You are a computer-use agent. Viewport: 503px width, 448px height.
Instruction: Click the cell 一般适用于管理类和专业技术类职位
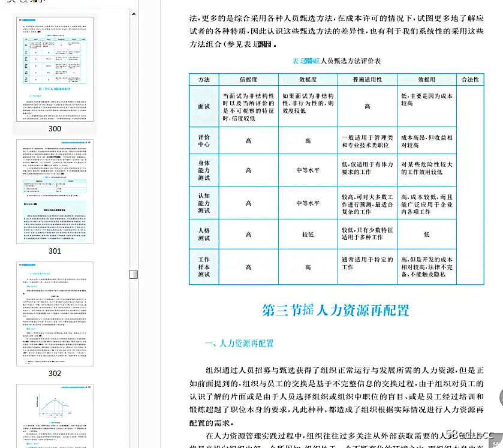(368, 141)
